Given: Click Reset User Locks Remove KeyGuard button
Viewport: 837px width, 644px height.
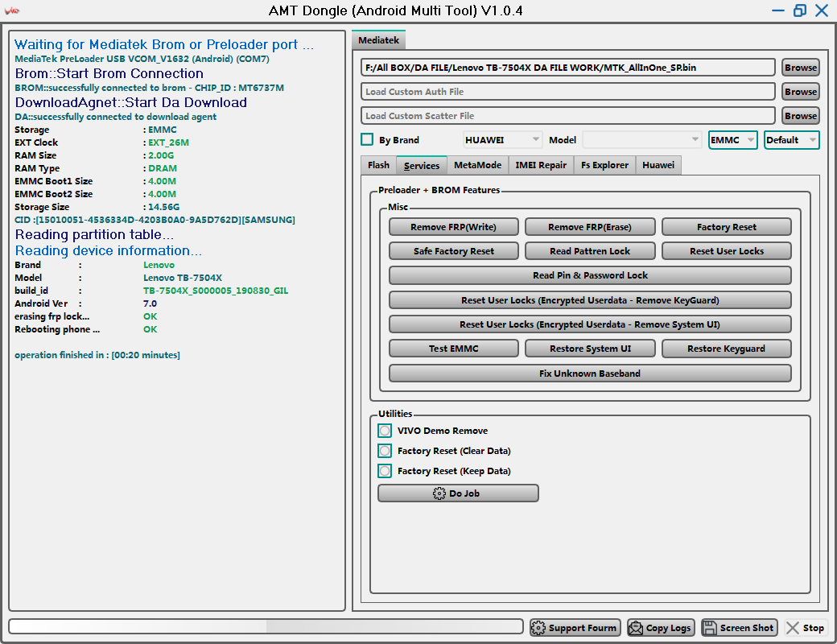Looking at the screenshot, I should pos(590,300).
